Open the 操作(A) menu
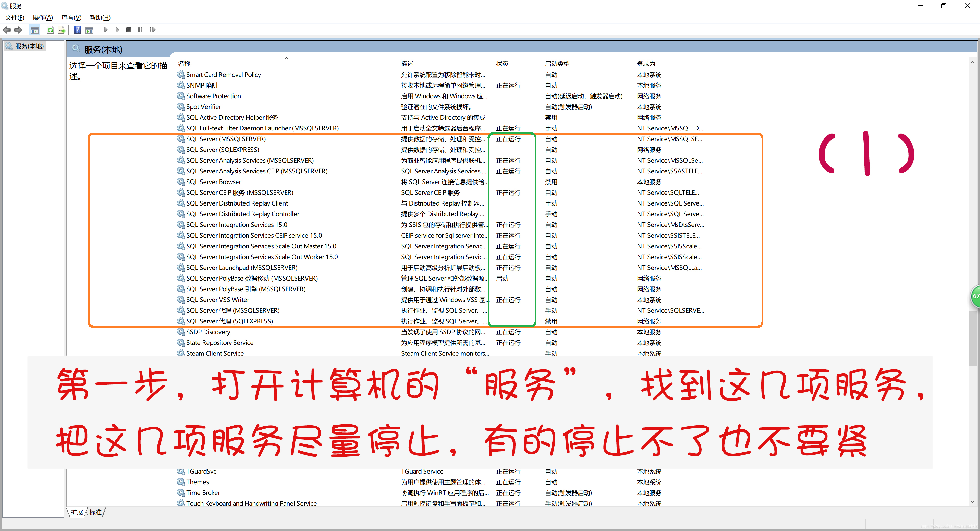The image size is (980, 531). (x=42, y=18)
